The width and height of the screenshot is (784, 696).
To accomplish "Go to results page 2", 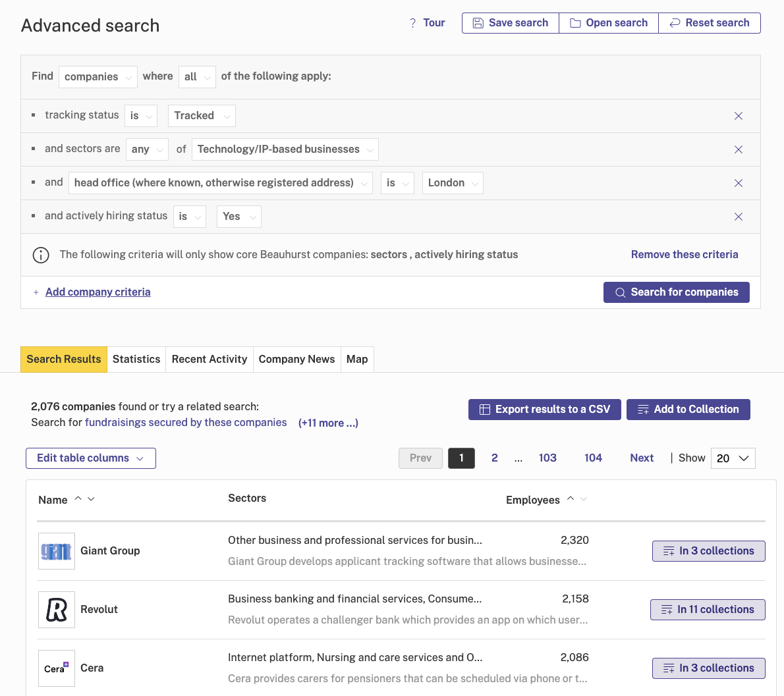I will 495,458.
